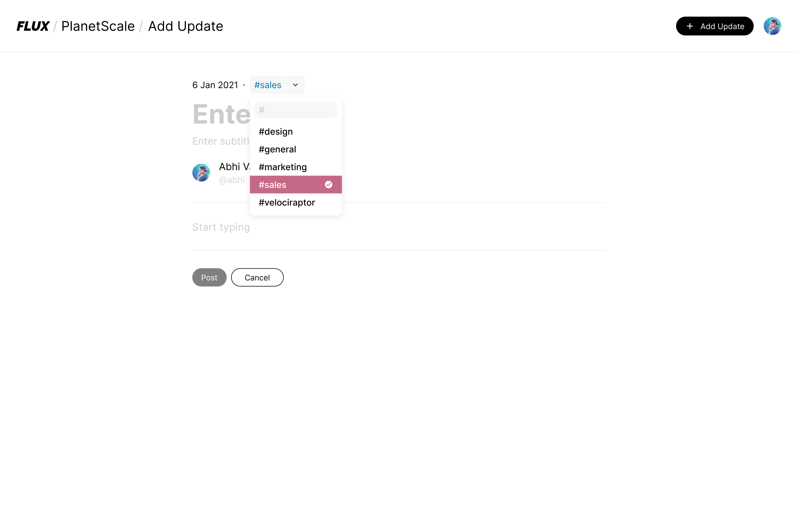Click the author avatar beside Abhi
The width and height of the screenshot is (798, 532).
(x=201, y=173)
